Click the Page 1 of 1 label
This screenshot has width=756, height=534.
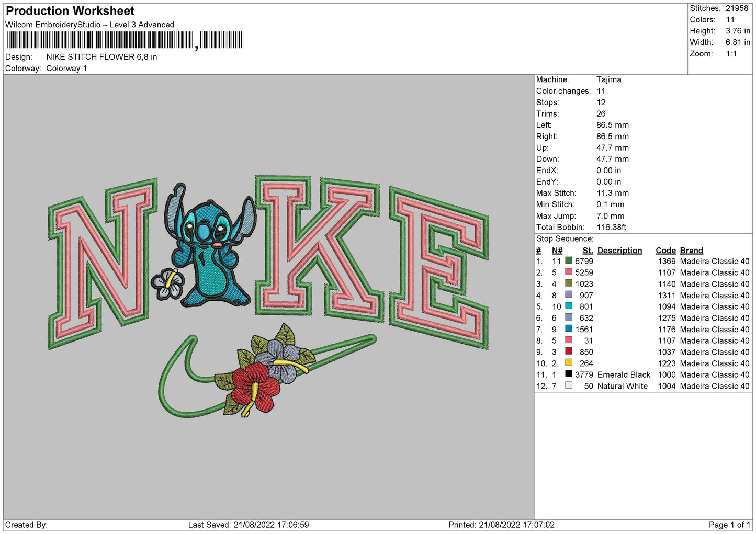click(x=729, y=525)
